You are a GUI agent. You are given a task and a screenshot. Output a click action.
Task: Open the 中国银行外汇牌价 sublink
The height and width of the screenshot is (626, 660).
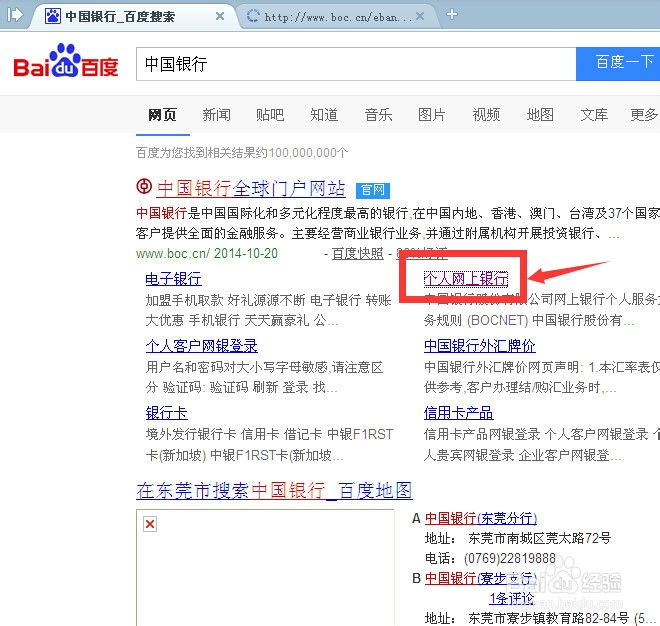click(x=479, y=346)
